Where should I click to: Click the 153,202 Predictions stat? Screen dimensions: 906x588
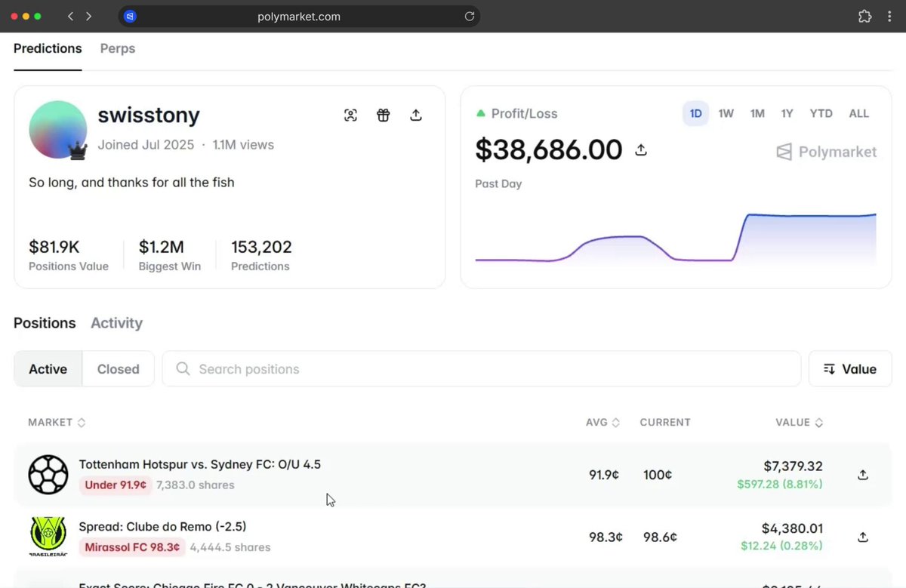[261, 255]
